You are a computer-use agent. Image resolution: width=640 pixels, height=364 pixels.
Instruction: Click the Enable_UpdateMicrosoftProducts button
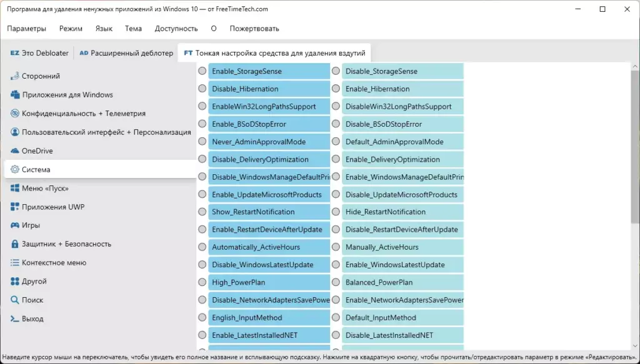(x=269, y=194)
